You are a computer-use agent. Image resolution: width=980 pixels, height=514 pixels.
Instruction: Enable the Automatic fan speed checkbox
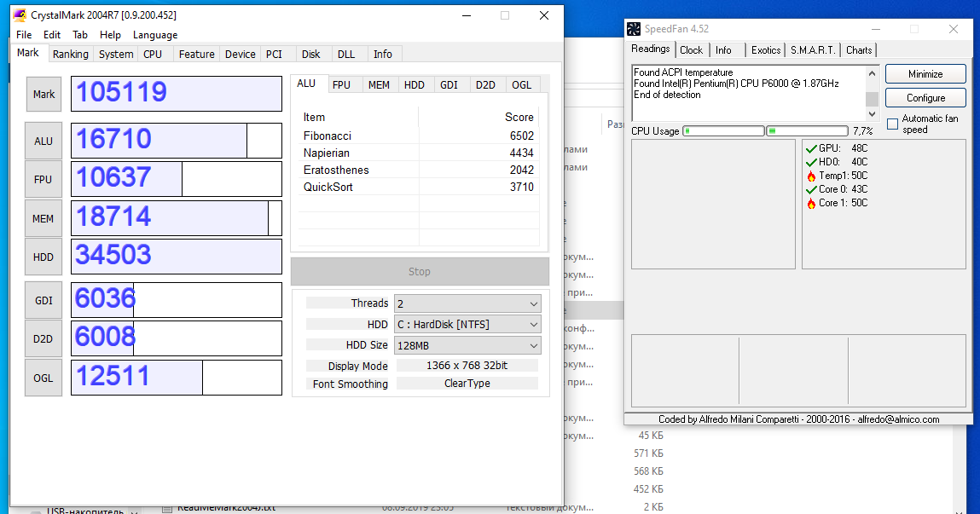[892, 124]
